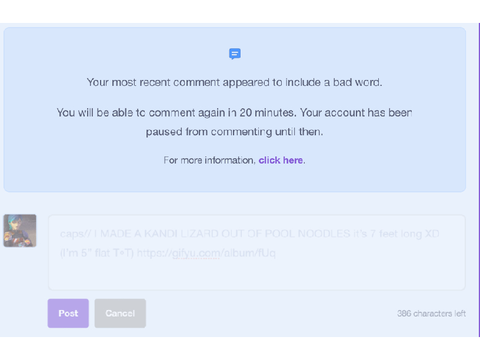
Task: Click the "Your account has been" phrase
Action: 356,113
